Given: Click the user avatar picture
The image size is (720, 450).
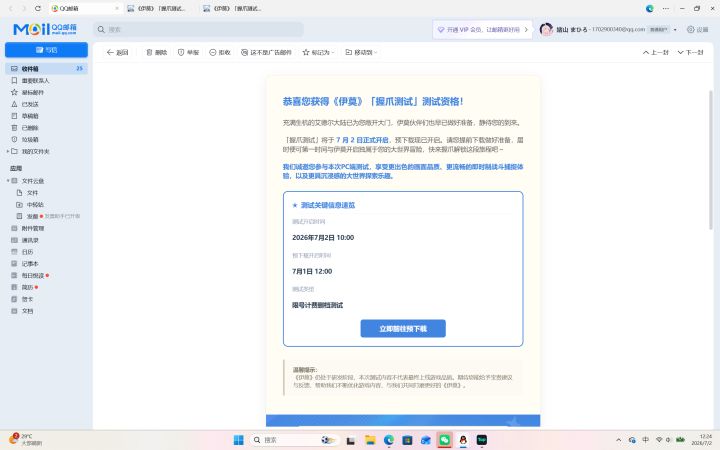Looking at the screenshot, I should (x=546, y=29).
